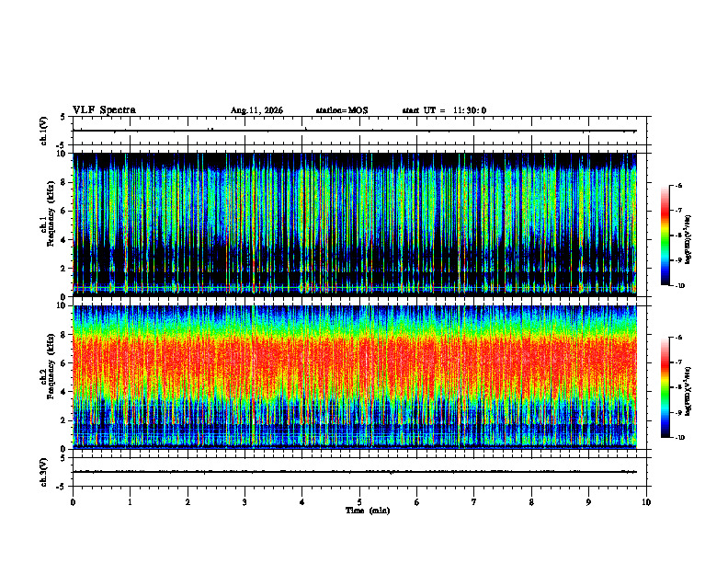Click the ch.2 spectrogram panel
The width and height of the screenshot is (728, 563).
tap(355, 377)
